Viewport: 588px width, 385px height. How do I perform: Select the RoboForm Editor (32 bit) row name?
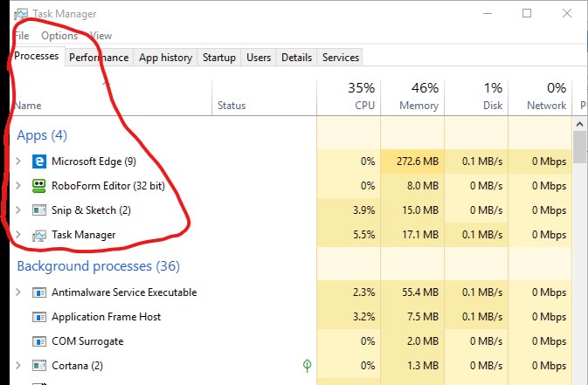click(108, 186)
